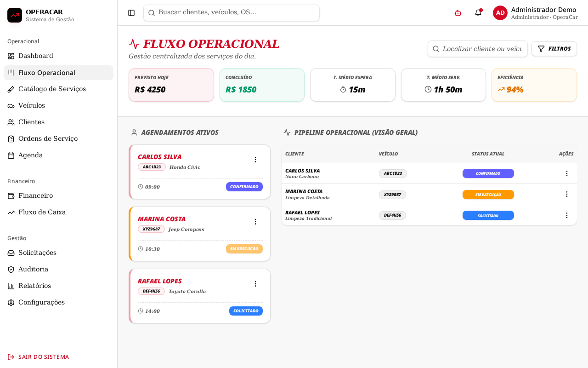Open Marina Costa card options menu

pyautogui.click(x=255, y=222)
